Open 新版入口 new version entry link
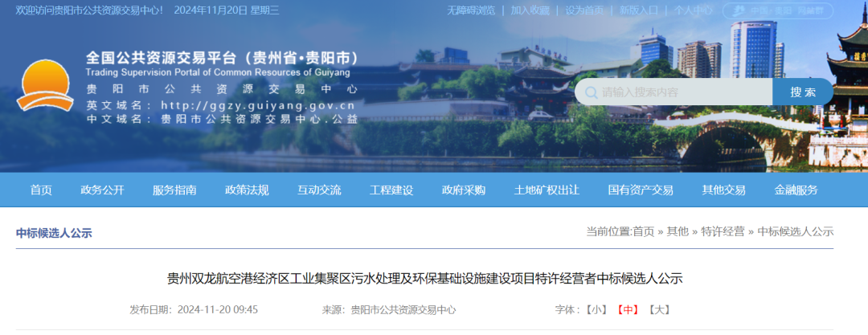The height and width of the screenshot is (335, 868). (639, 10)
